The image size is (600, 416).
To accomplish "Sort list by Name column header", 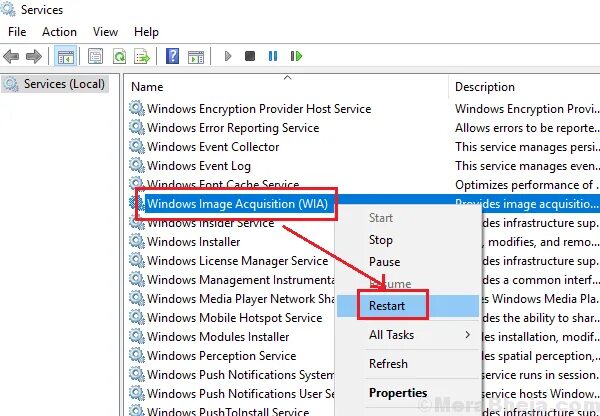I will [x=285, y=87].
